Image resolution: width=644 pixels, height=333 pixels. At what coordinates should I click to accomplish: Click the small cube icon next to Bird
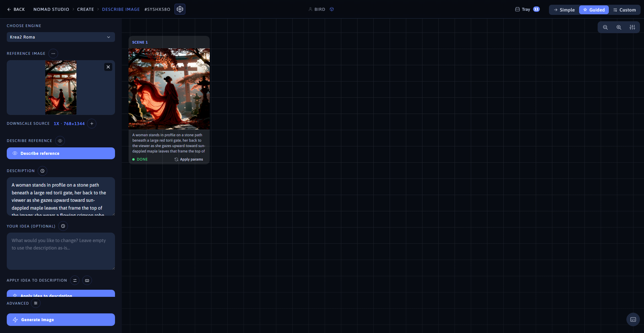tap(332, 9)
